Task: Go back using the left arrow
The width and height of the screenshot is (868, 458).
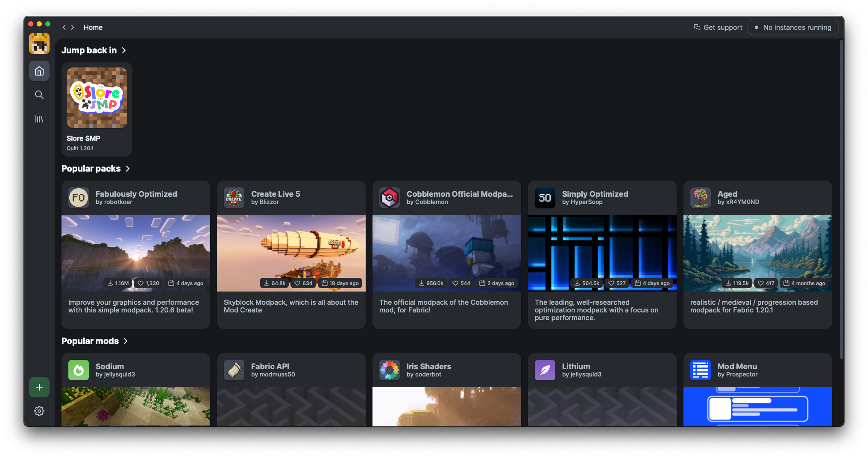Action: (x=64, y=27)
